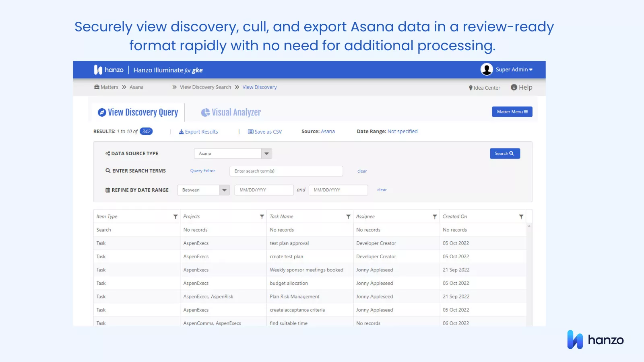Click the scroll up arrow of results table
The width and height of the screenshot is (644, 362).
(x=529, y=226)
